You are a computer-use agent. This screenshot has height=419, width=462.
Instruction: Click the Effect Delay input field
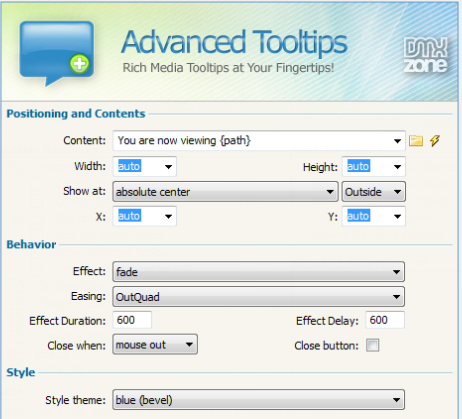click(x=385, y=320)
